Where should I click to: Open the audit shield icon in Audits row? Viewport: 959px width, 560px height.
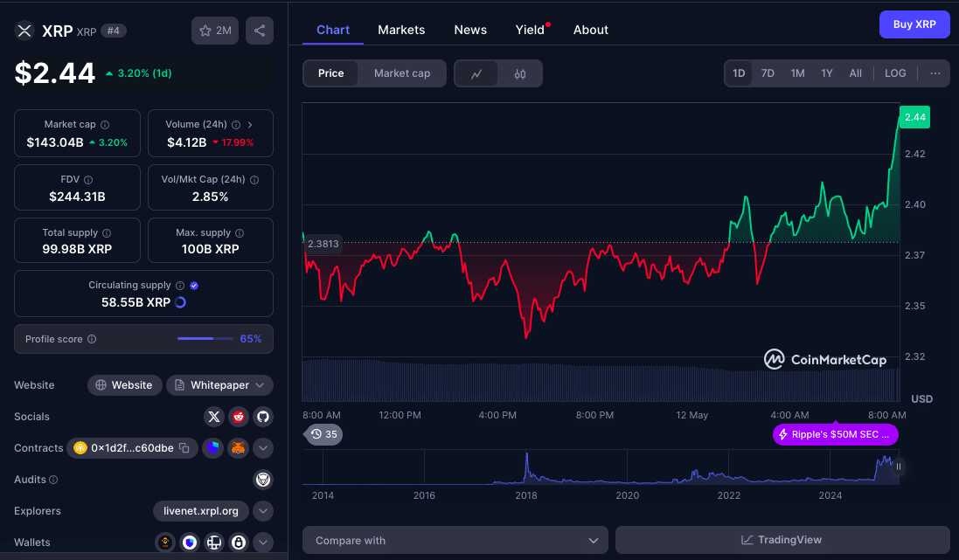[263, 480]
